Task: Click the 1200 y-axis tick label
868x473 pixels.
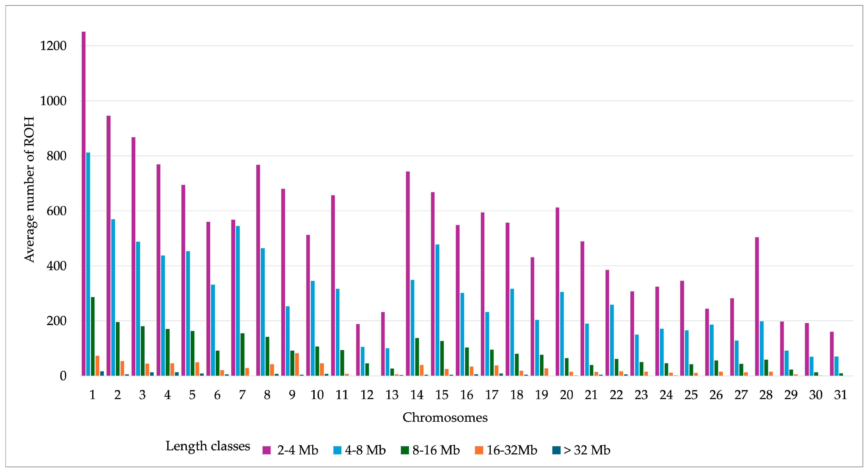Action: pos(53,46)
